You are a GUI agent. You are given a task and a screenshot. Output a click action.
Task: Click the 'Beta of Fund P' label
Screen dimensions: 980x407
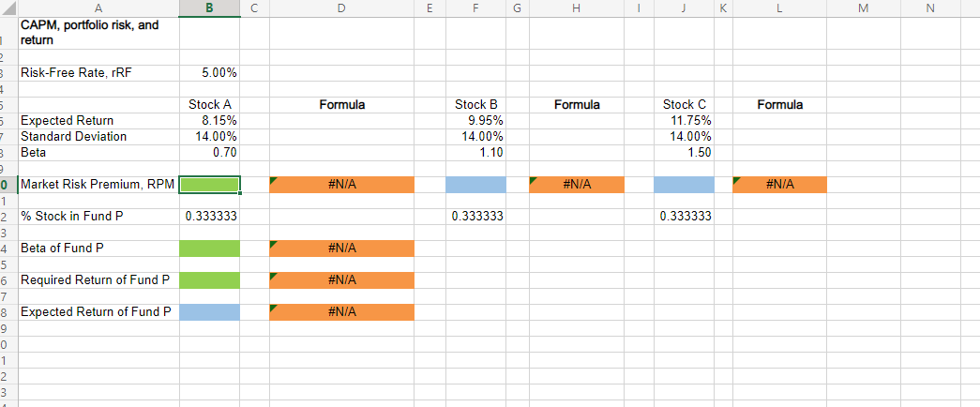98,249
